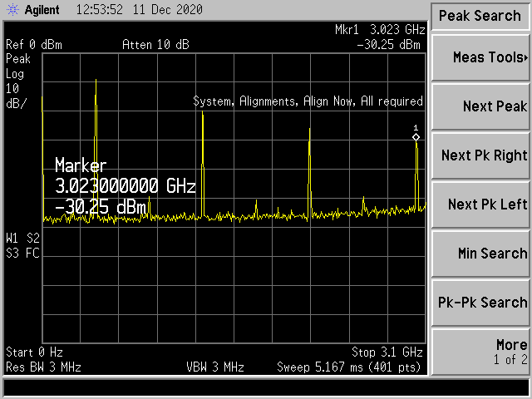The width and height of the screenshot is (532, 399).
Task: Click the Sweep 5.167 ms (401 pts) text
Action: (349, 367)
